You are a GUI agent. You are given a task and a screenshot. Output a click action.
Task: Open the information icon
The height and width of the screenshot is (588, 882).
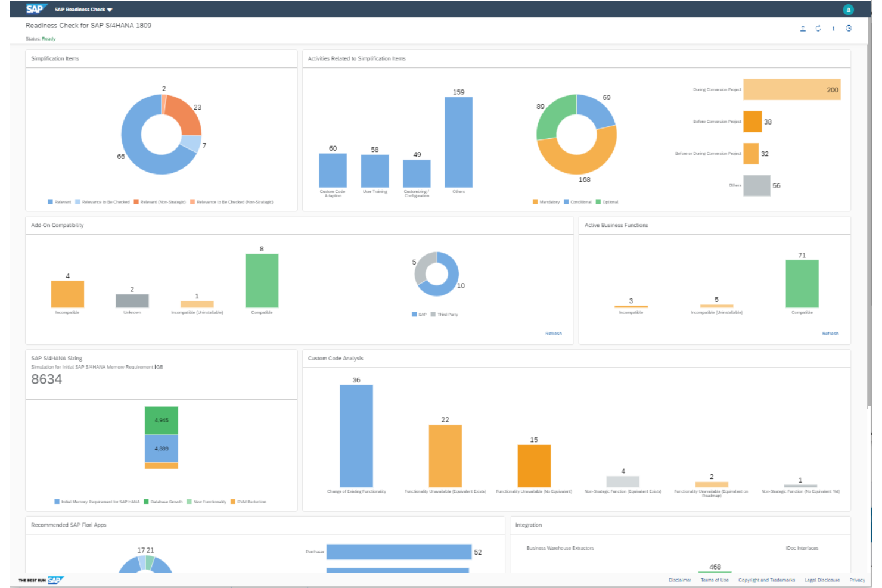833,27
